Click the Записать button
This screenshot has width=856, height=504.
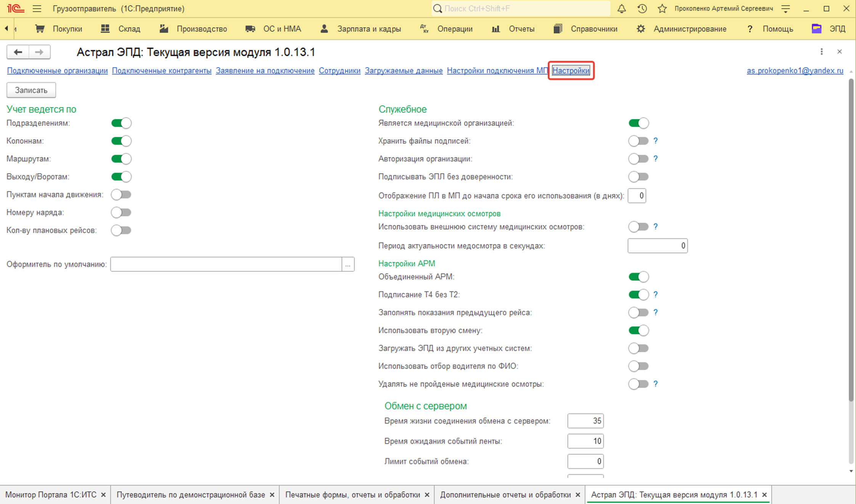tap(31, 90)
